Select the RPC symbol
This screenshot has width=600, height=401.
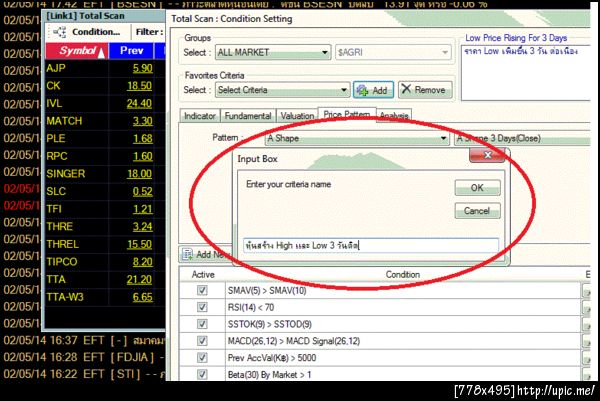pos(57,156)
